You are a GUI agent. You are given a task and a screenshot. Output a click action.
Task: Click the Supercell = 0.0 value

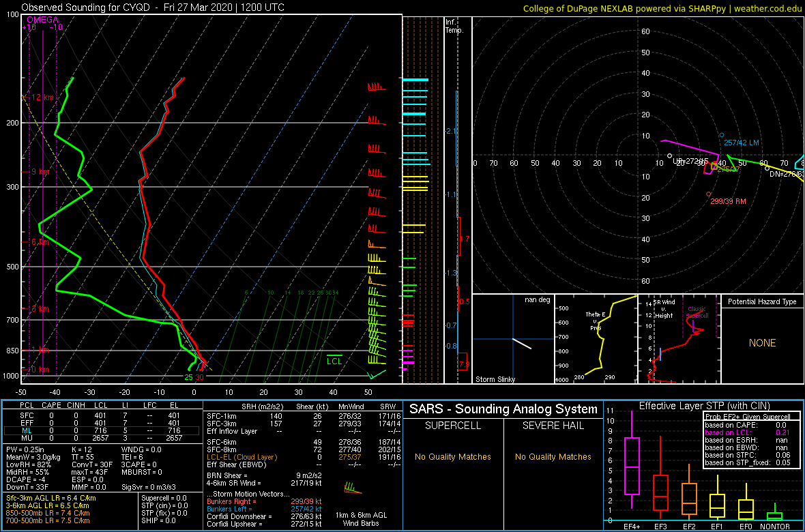164,498
